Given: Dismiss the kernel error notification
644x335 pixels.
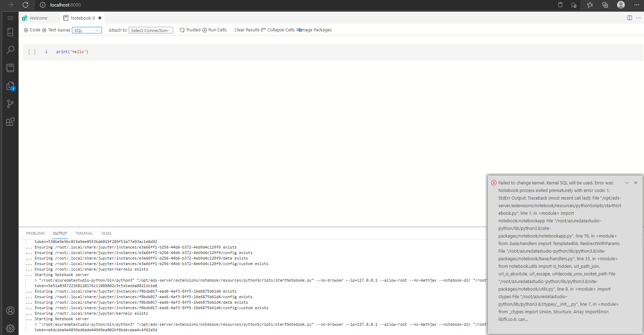Looking at the screenshot, I should point(636,183).
